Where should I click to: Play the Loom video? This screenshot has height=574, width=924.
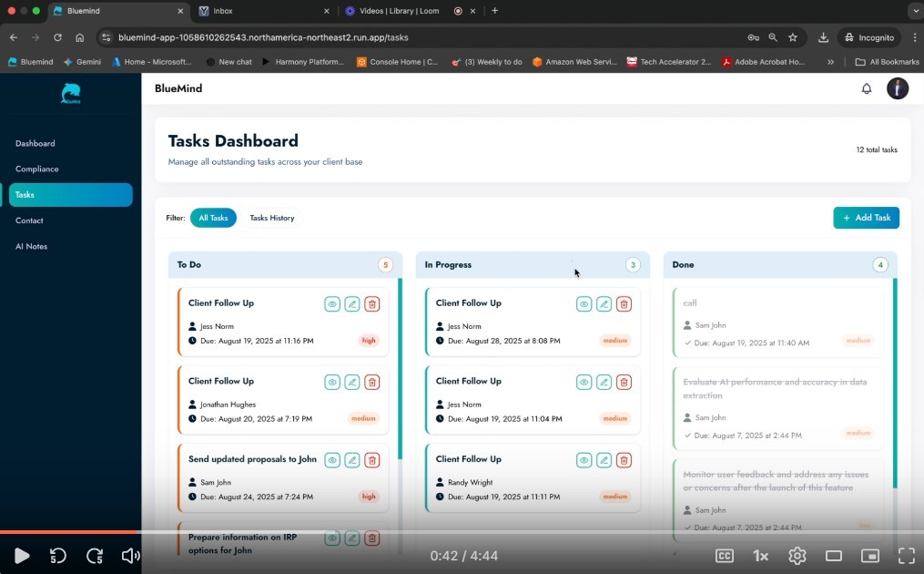[22, 556]
